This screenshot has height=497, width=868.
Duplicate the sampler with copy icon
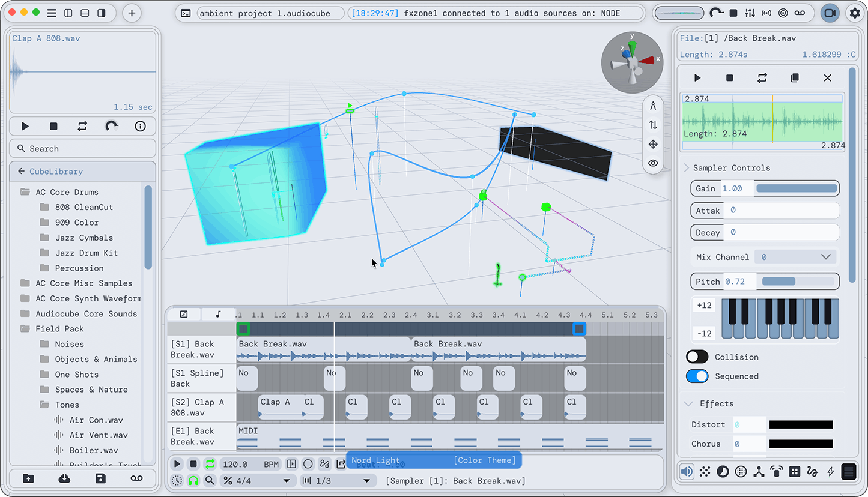[795, 78]
